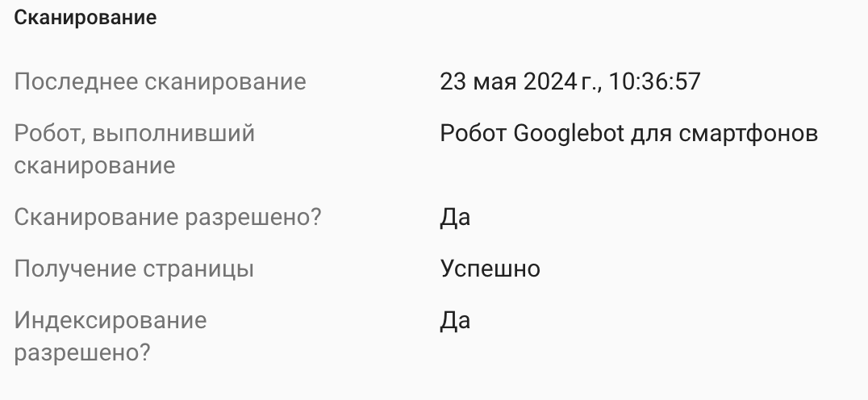
Task: Select the "Получение страницы" label
Action: [x=134, y=269]
